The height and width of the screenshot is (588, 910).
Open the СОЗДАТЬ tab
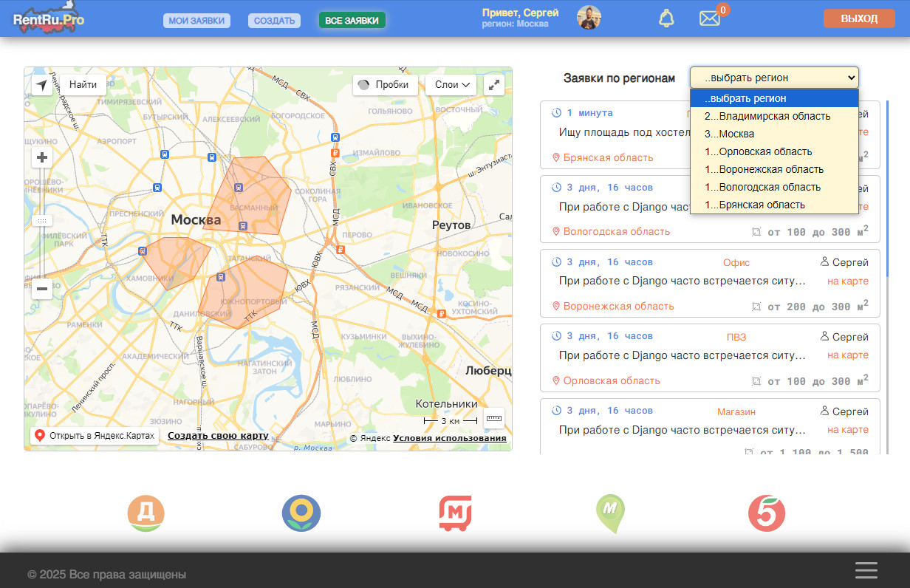(x=275, y=21)
